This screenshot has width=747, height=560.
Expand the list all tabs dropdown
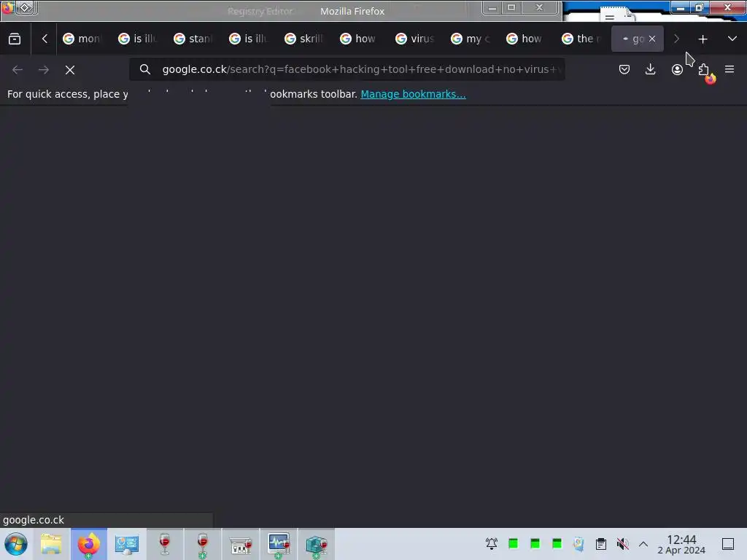click(732, 39)
